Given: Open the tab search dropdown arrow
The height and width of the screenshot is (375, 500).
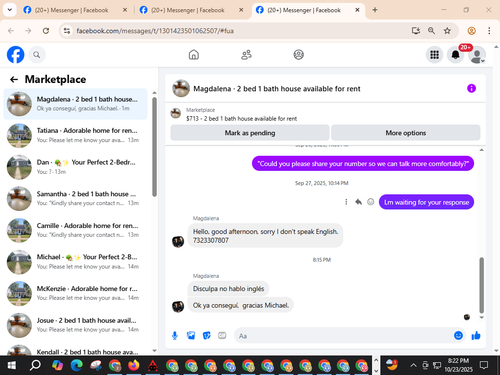Looking at the screenshot, I should (10, 10).
